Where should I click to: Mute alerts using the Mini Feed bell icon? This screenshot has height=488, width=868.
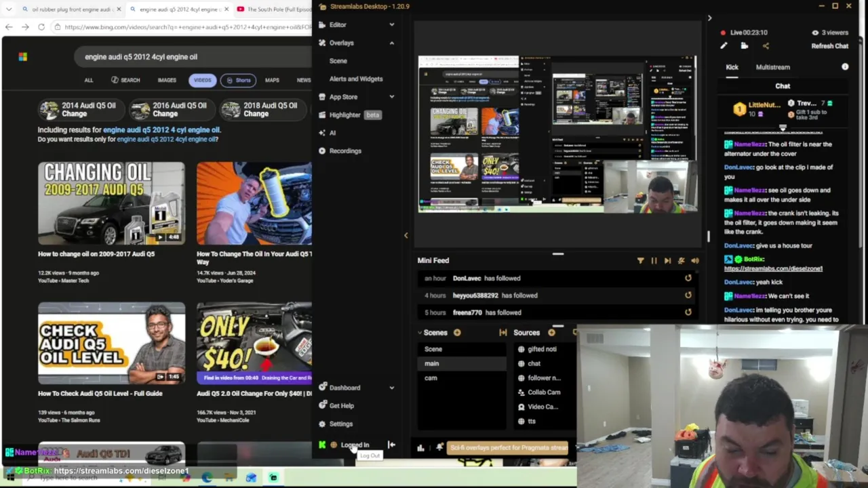click(682, 260)
